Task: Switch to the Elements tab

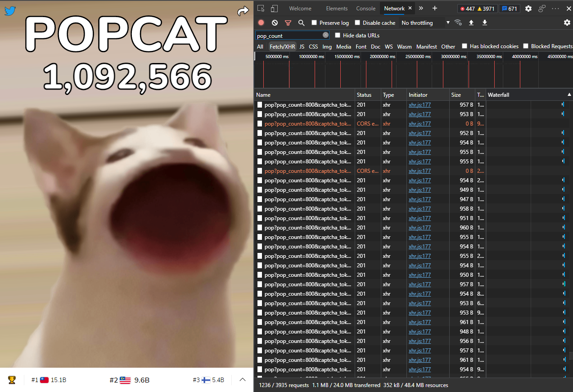Action: 337,9
